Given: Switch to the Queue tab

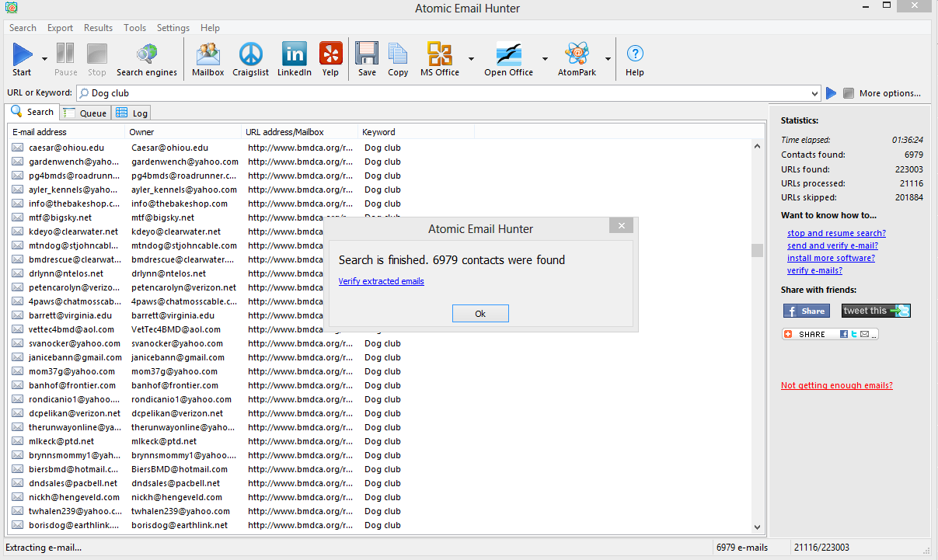Looking at the screenshot, I should [x=85, y=113].
